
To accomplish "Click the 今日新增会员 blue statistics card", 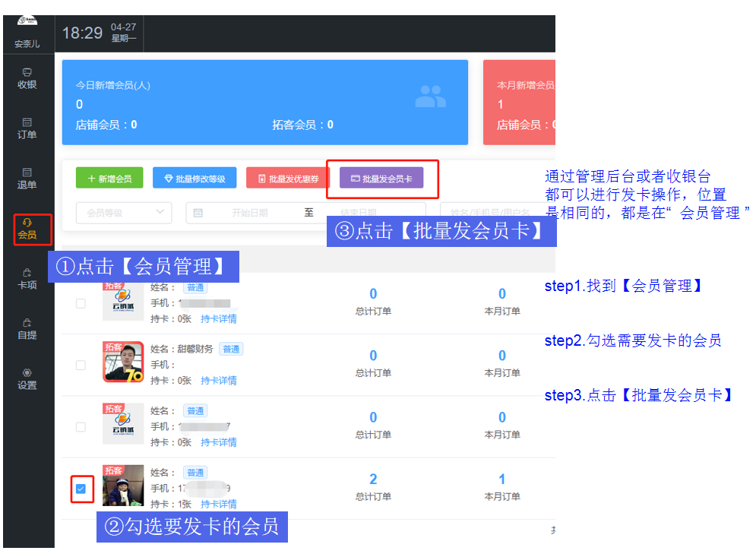I will [264, 103].
